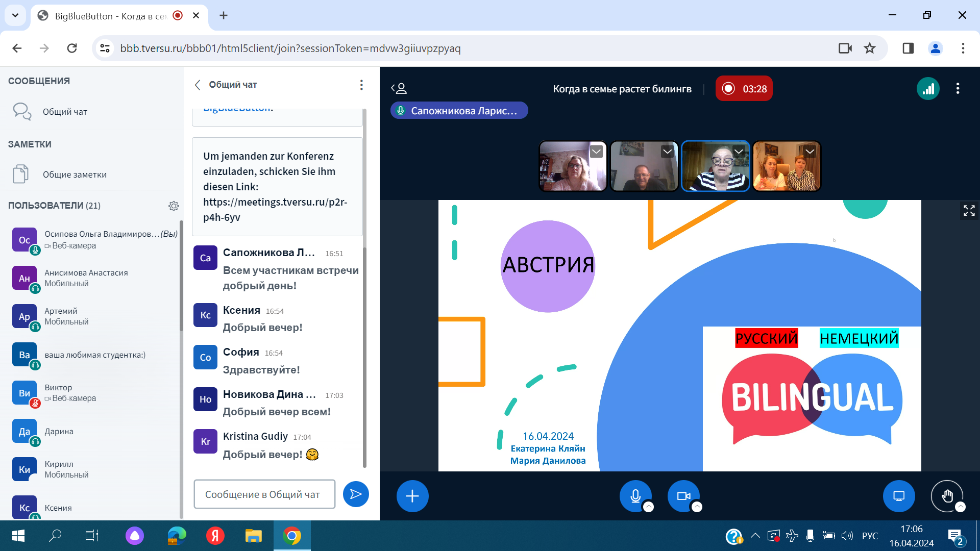
Task: Open the tab search dropdown
Action: click(x=15, y=15)
